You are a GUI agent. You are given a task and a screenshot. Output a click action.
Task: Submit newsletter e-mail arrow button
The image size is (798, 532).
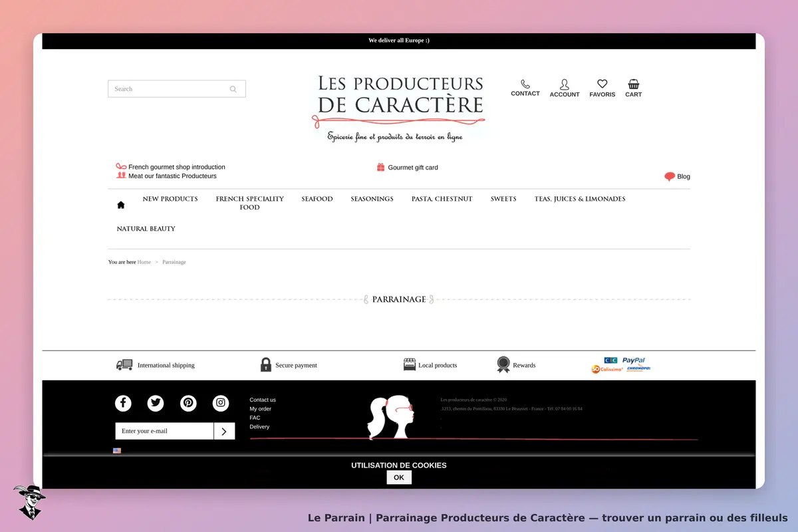(224, 431)
